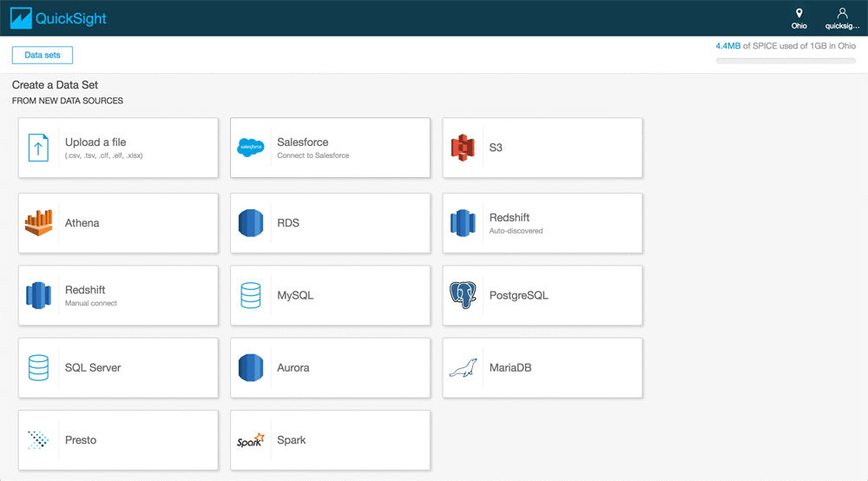Click the "Create a Data Set" heading

55,85
